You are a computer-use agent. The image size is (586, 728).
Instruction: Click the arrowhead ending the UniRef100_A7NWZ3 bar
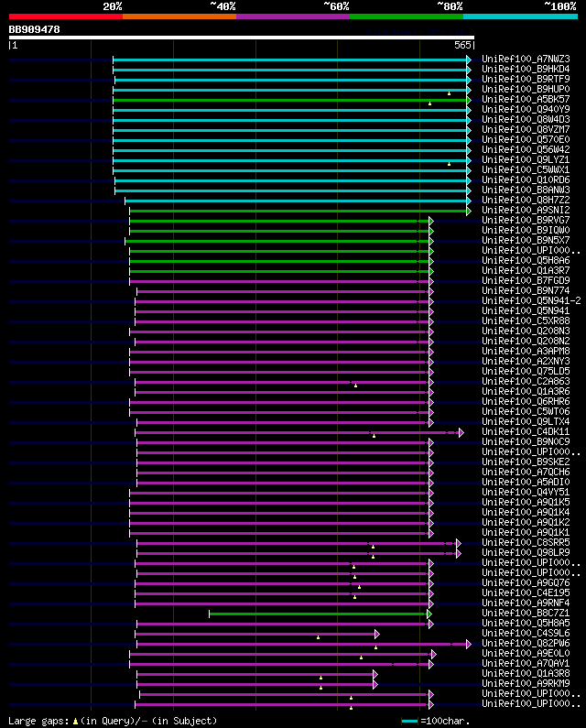click(469, 60)
